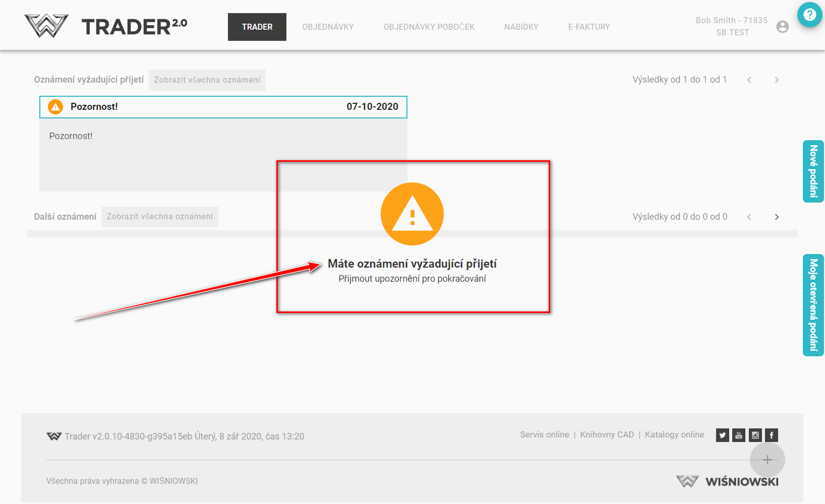The image size is (825, 504).
Task: Click the user profile avatar icon
Action: point(782,27)
